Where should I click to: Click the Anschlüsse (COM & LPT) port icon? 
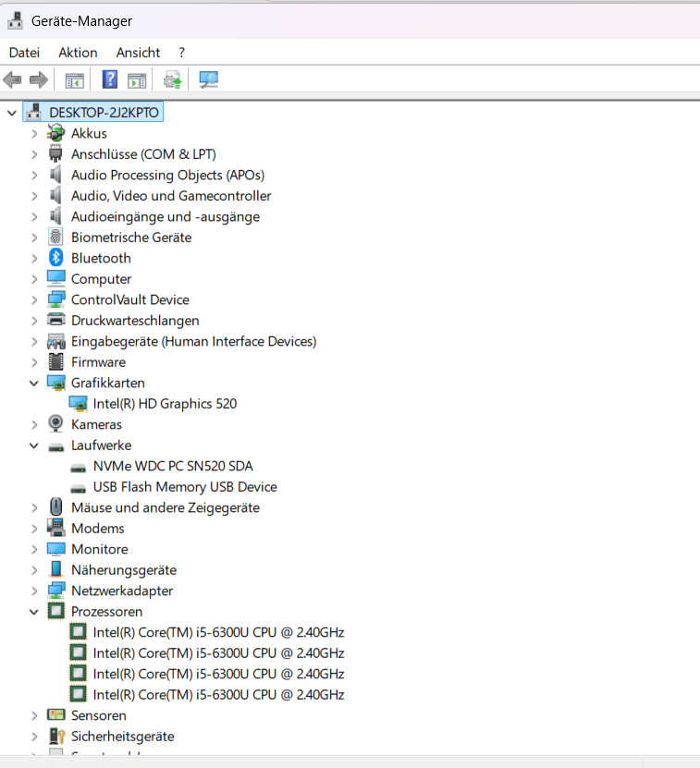pos(55,153)
